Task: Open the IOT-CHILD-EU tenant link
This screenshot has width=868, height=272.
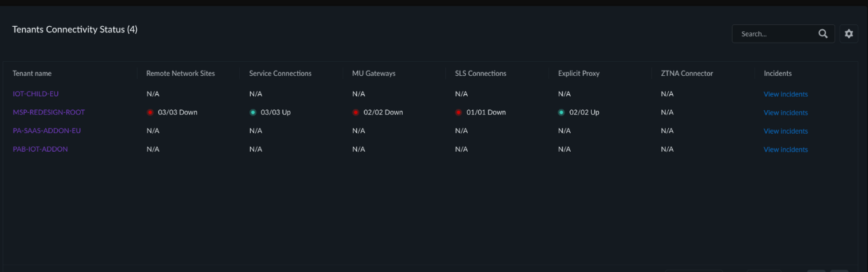Action: coord(36,94)
